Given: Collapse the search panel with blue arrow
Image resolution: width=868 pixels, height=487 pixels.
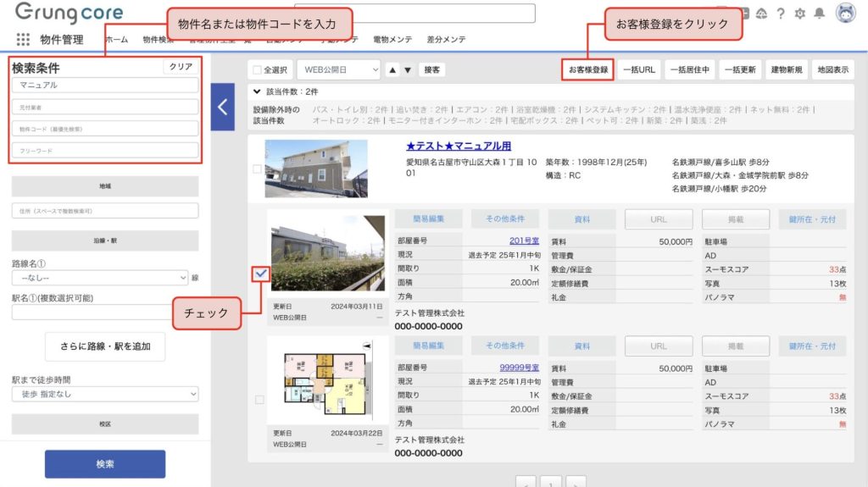Looking at the screenshot, I should [x=222, y=107].
